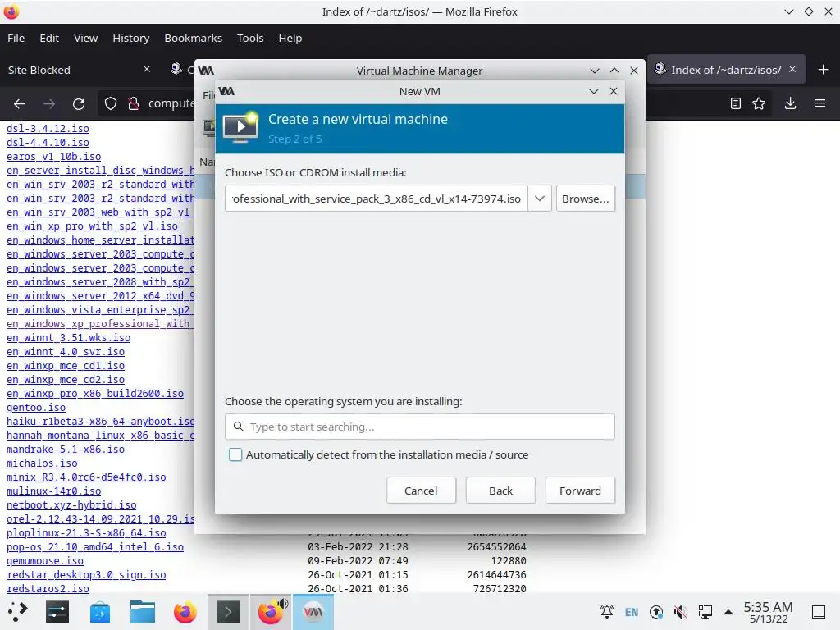Open notifications bell in system tray
The height and width of the screenshot is (630, 840).
[x=607, y=612]
